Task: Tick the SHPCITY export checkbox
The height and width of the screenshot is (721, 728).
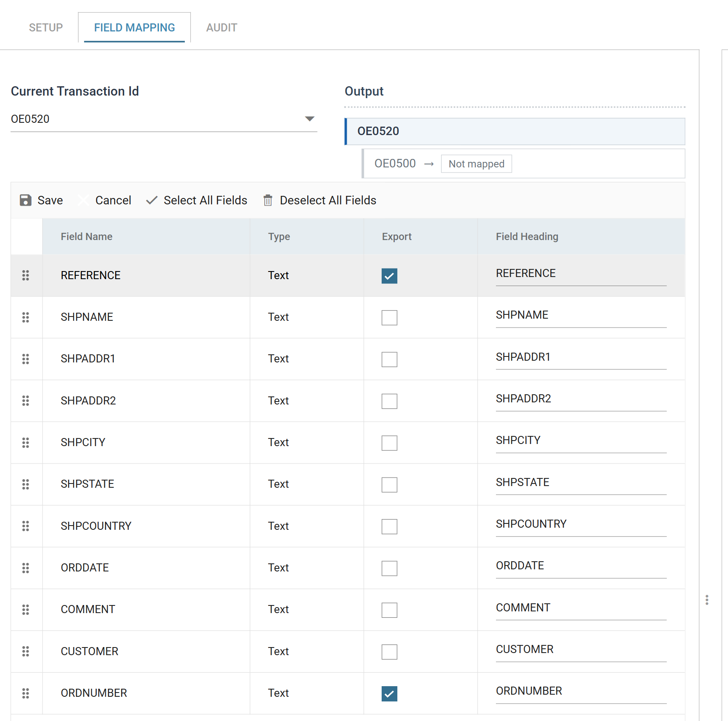Action: (x=389, y=443)
